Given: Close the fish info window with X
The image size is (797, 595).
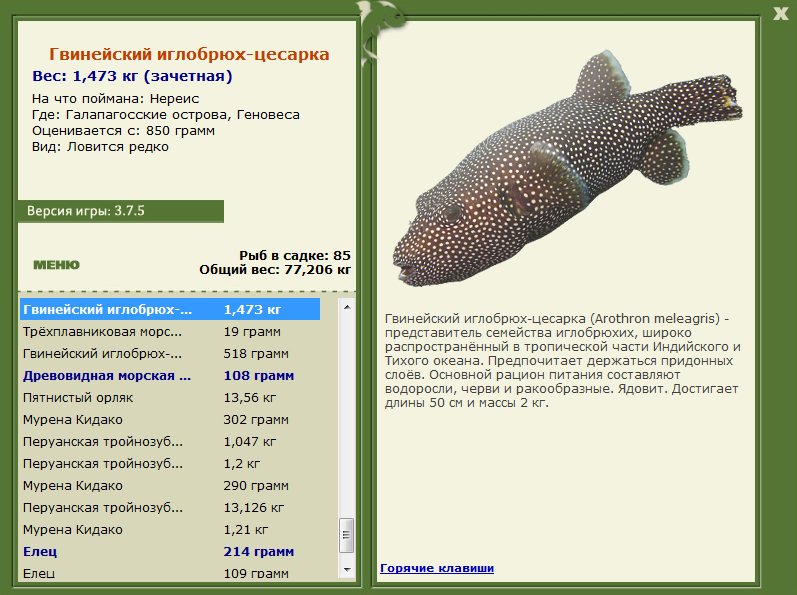Looking at the screenshot, I should click(x=780, y=13).
